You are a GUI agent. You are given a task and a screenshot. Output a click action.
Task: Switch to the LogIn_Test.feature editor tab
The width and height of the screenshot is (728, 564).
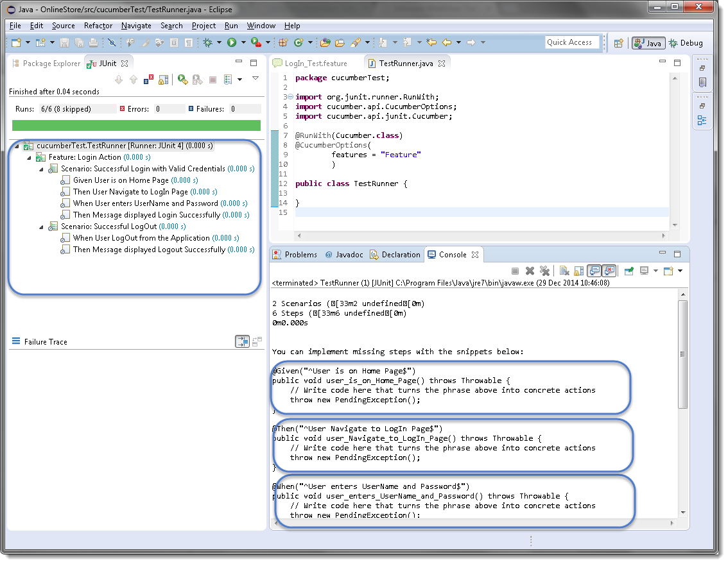pyautogui.click(x=310, y=64)
